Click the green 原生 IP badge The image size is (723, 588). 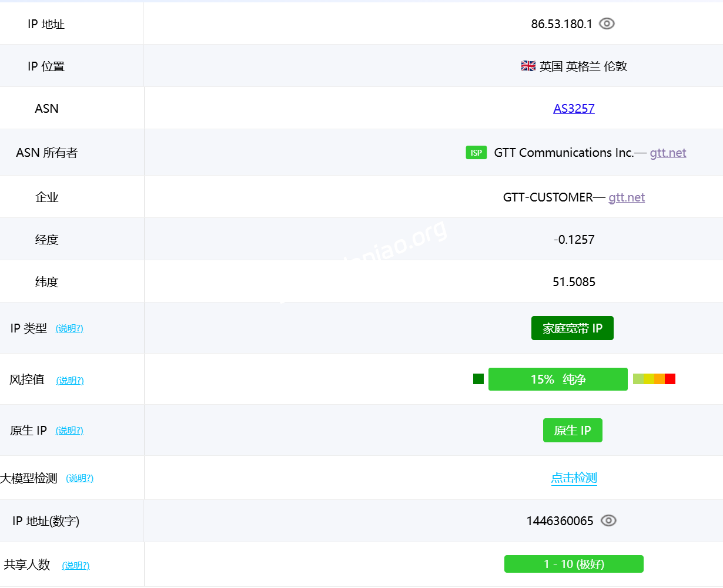[573, 431]
